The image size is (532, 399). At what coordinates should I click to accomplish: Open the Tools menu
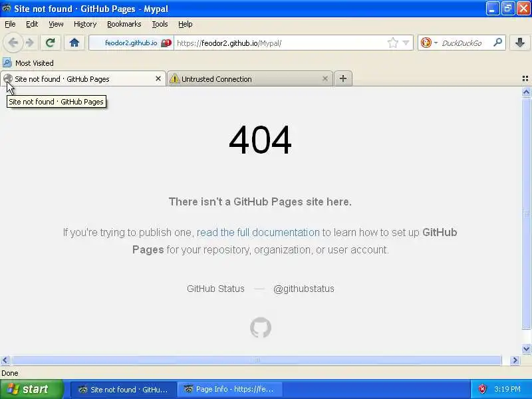click(x=160, y=24)
